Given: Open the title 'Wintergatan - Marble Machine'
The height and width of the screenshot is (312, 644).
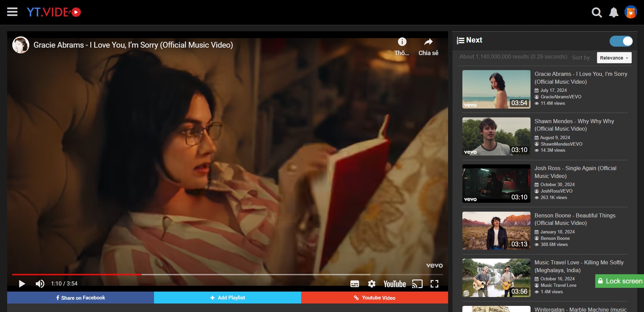Looking at the screenshot, I should (580, 309).
